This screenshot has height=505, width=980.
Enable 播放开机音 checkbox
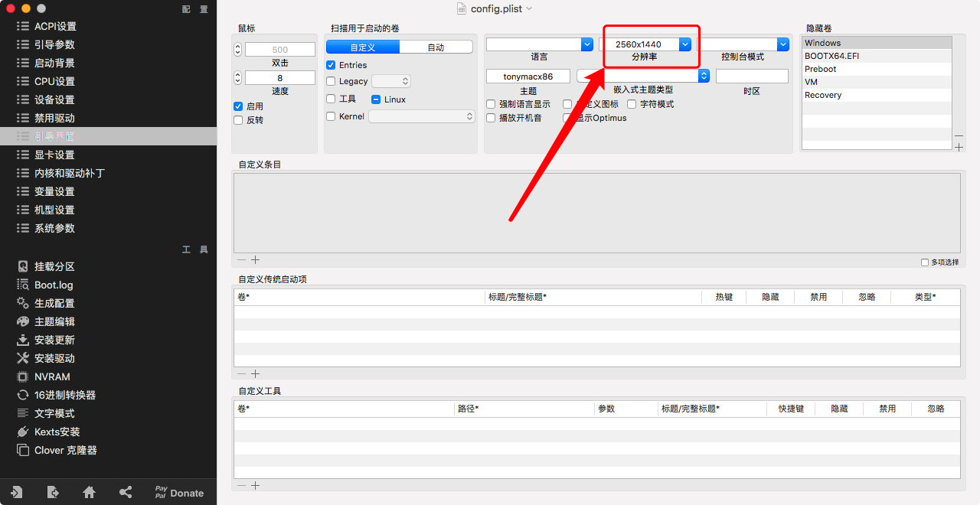(x=491, y=118)
